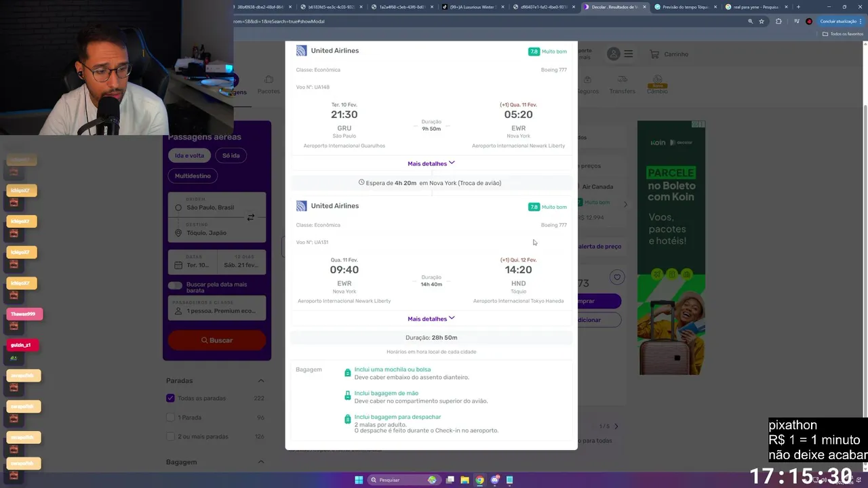The height and width of the screenshot is (488, 868).
Task: Open Notepad app on the taskbar
Action: (510, 480)
